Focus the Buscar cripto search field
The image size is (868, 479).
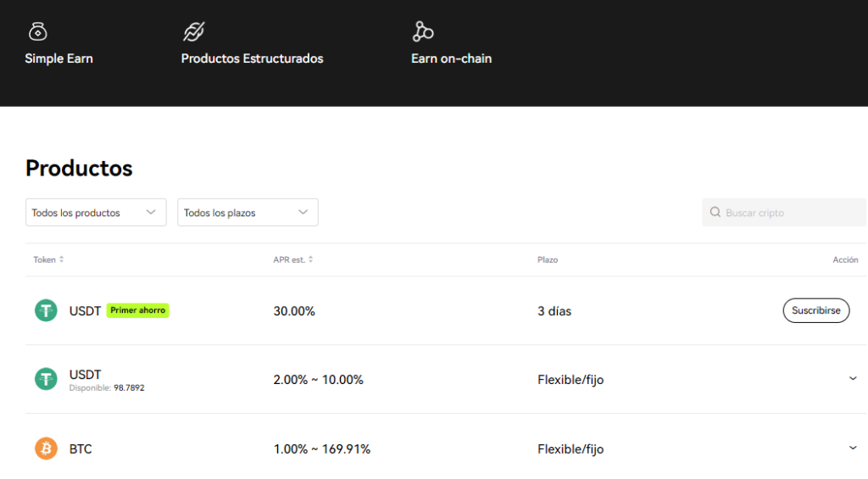(x=784, y=212)
